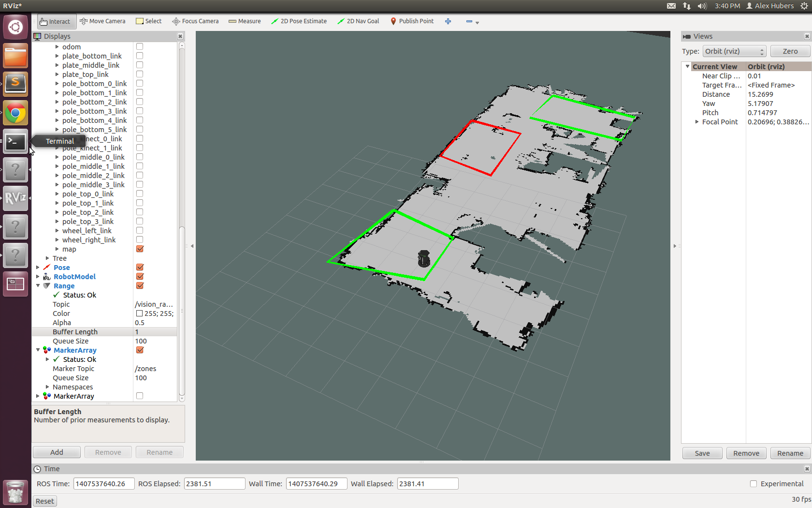
Task: Activate the Move Camera tool
Action: [102, 21]
